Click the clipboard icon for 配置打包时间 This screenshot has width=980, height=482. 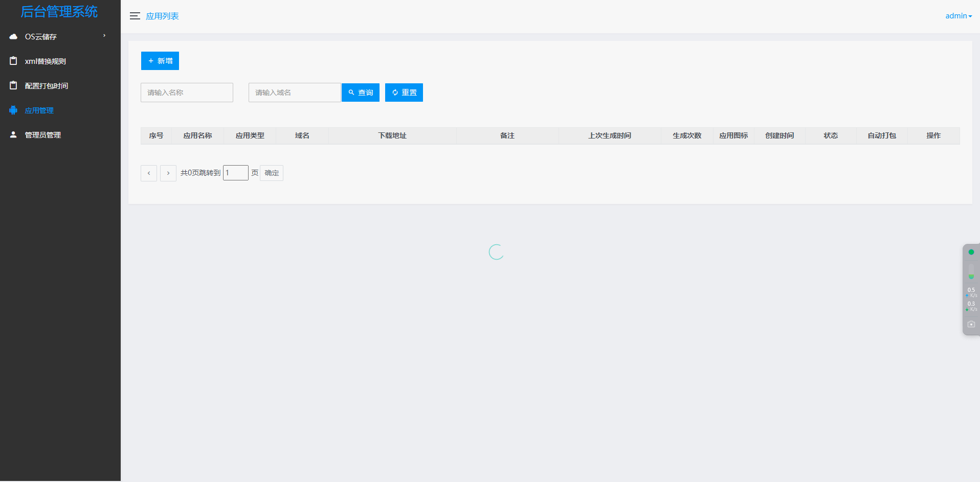pyautogui.click(x=13, y=85)
